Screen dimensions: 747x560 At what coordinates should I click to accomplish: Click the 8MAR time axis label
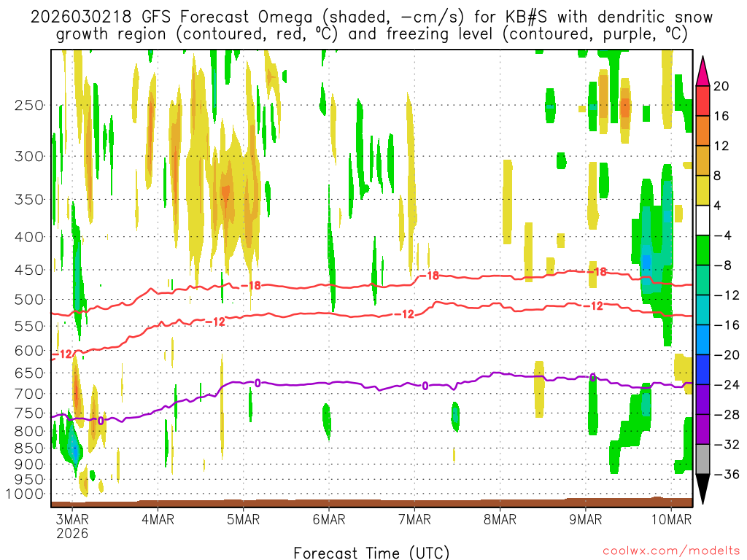point(500,519)
